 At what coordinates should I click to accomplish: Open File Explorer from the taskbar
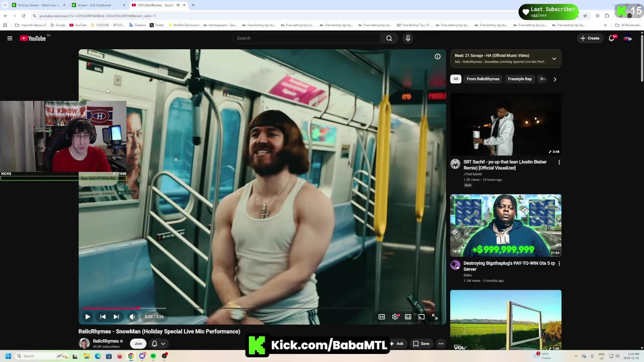pos(87,356)
